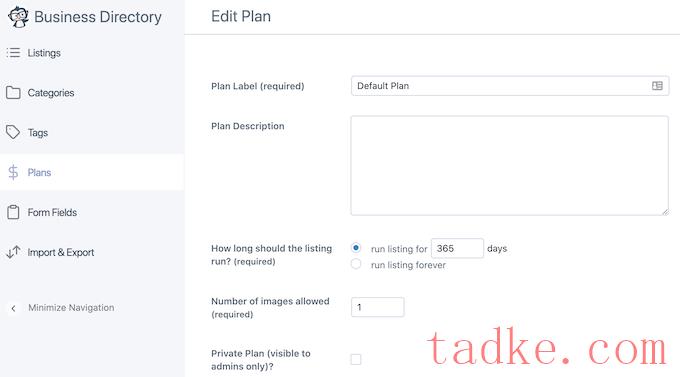
Task: Click the number of images allowed field
Action: pyautogui.click(x=377, y=307)
